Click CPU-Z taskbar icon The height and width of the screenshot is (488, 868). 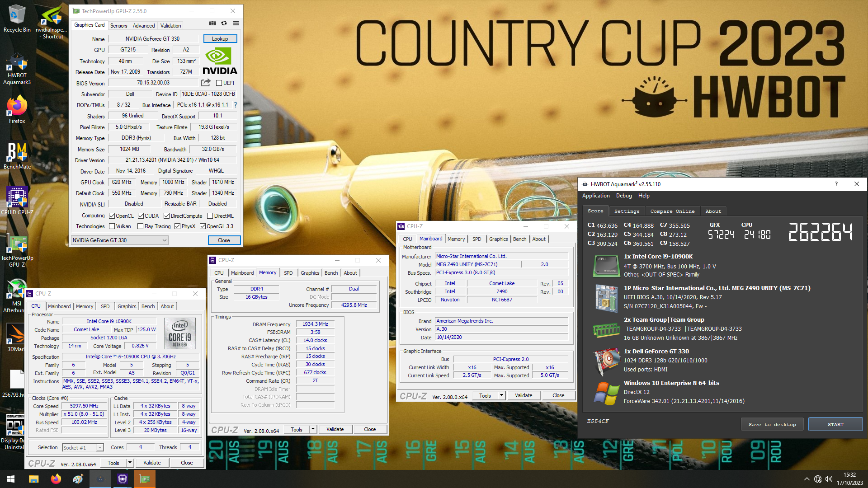point(123,479)
